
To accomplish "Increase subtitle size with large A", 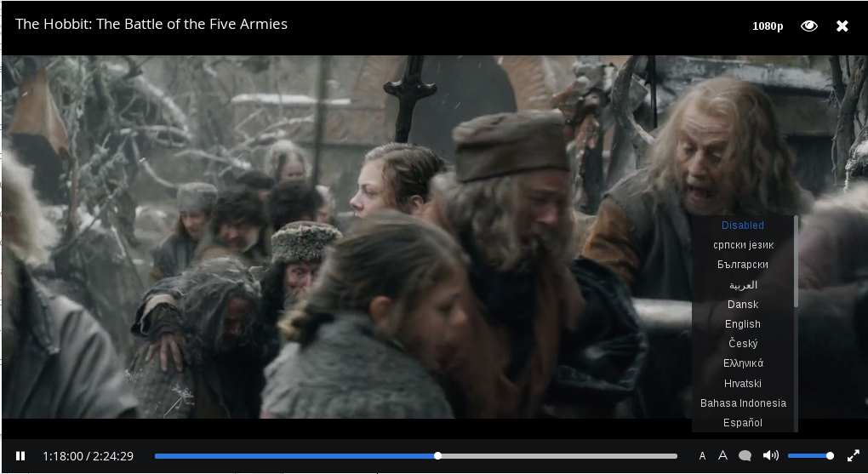I will tap(722, 455).
